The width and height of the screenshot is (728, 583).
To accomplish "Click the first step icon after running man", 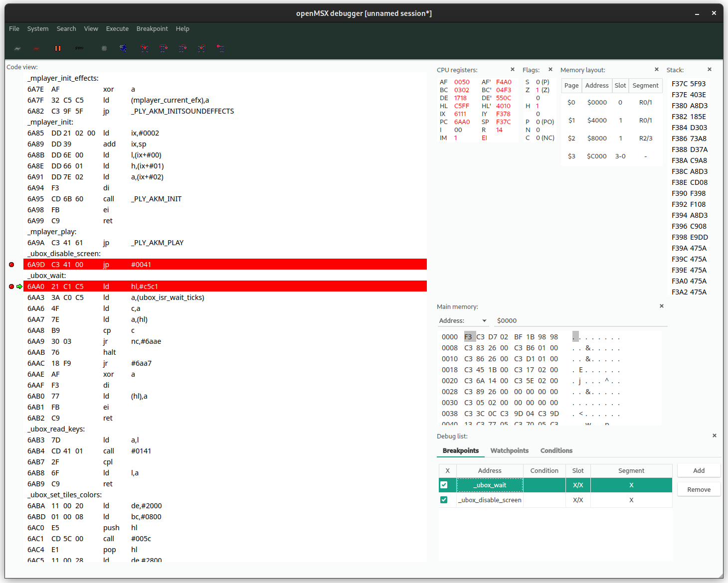I will point(144,48).
